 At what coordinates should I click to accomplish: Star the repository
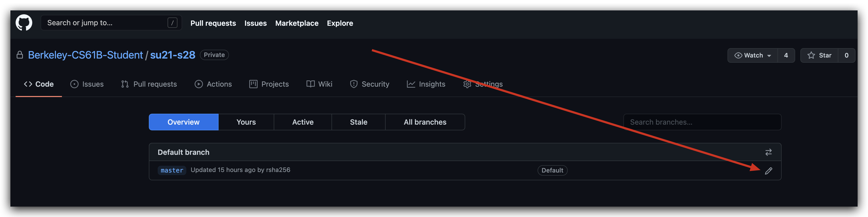point(819,56)
